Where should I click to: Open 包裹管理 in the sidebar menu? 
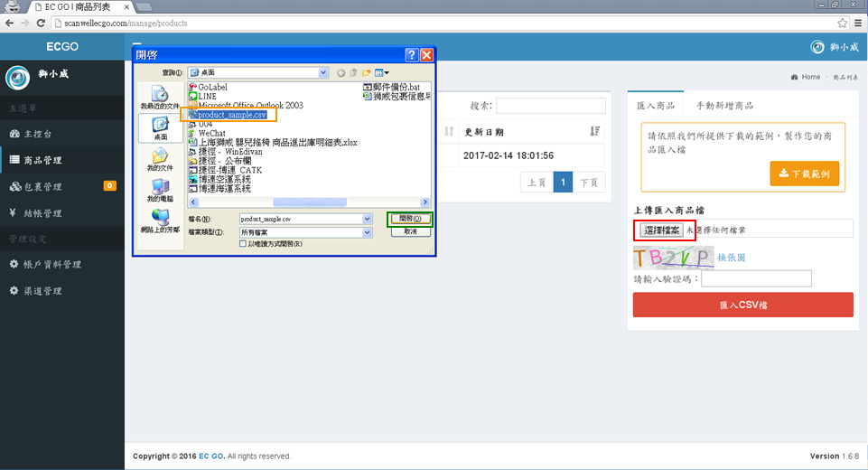42,187
